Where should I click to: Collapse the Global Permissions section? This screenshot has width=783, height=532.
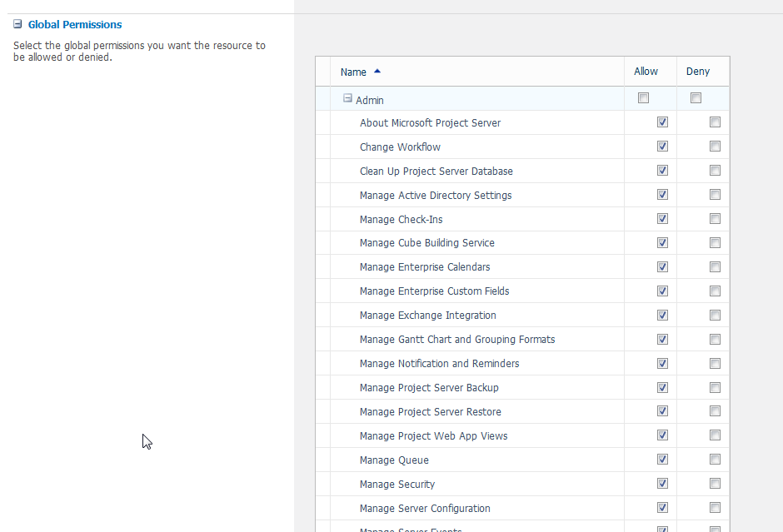point(17,25)
